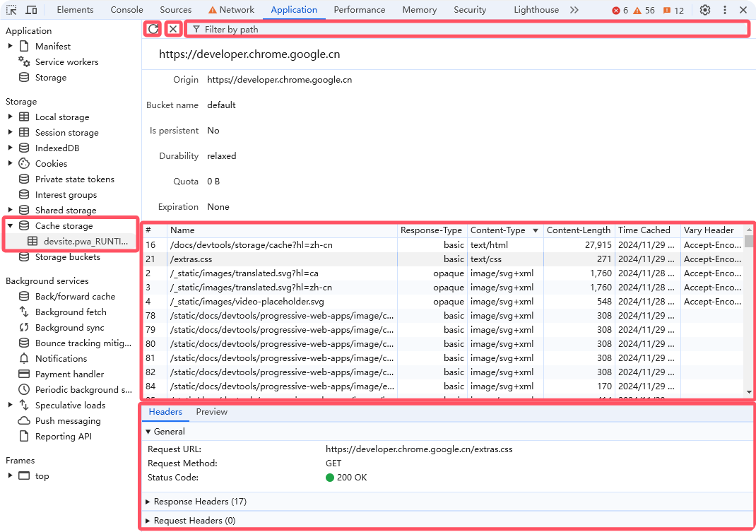The height and width of the screenshot is (532, 756).
Task: Open the Network panel tab
Action: (231, 10)
